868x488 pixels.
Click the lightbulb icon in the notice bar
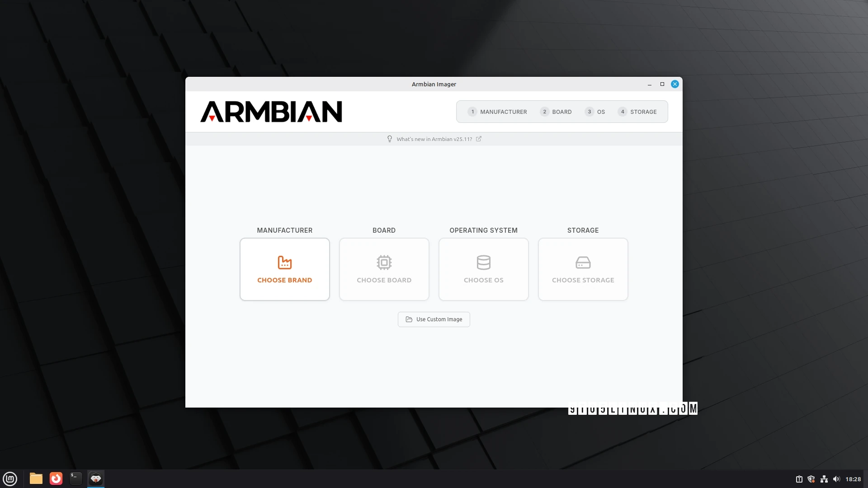[x=390, y=139]
